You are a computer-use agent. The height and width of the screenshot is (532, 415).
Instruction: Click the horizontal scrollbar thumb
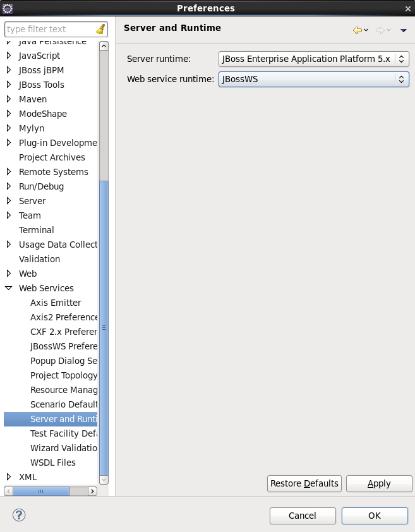pyautogui.click(x=40, y=492)
